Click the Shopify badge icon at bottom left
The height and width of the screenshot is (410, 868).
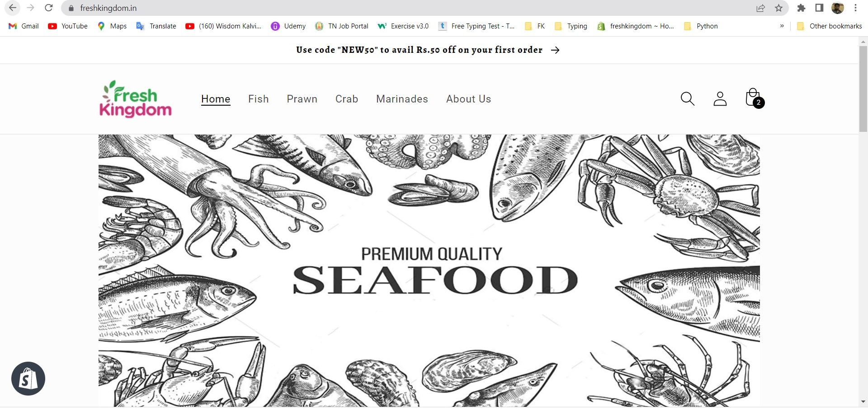click(28, 379)
